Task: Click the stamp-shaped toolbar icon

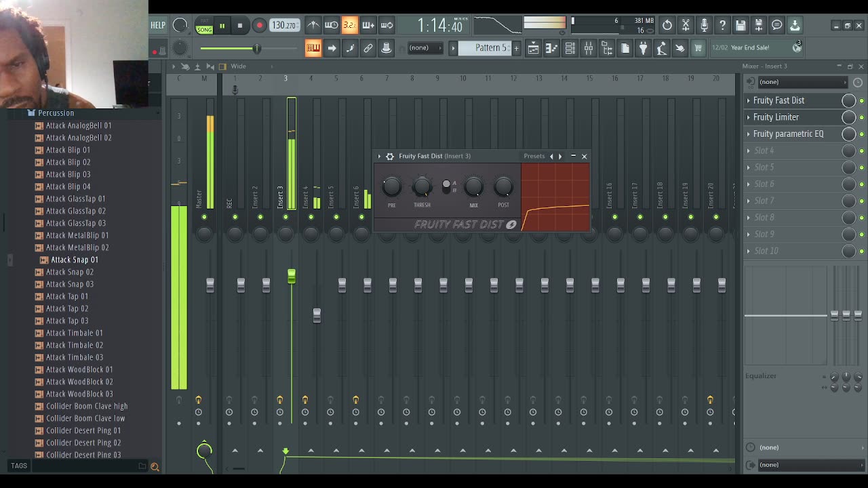Action: (x=387, y=48)
